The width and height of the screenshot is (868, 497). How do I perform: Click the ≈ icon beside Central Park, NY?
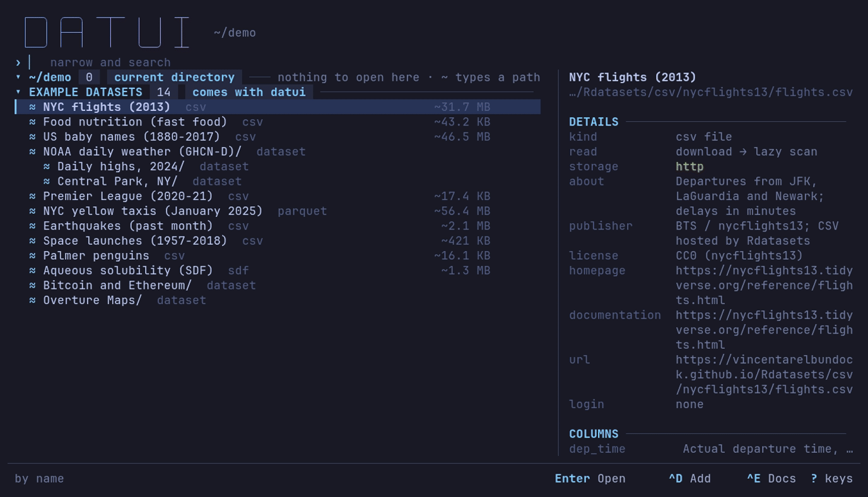(x=47, y=181)
